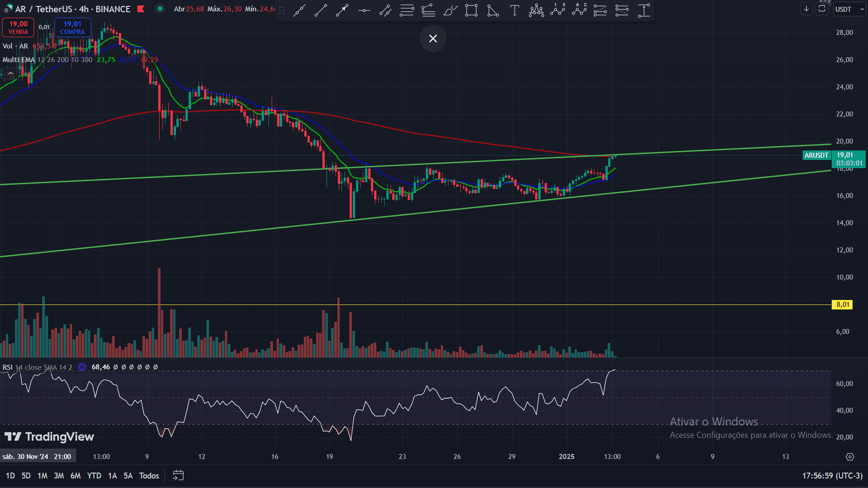
Task: Pick the Text annotation tool
Action: click(514, 10)
